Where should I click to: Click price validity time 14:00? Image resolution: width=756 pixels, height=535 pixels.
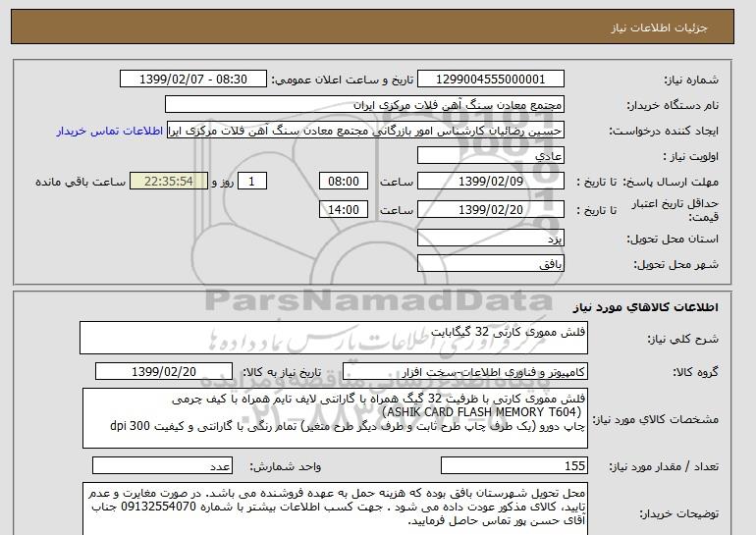(344, 210)
